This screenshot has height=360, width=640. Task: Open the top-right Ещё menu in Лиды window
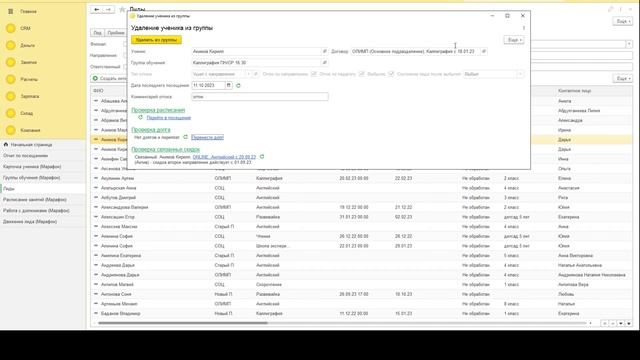click(622, 21)
